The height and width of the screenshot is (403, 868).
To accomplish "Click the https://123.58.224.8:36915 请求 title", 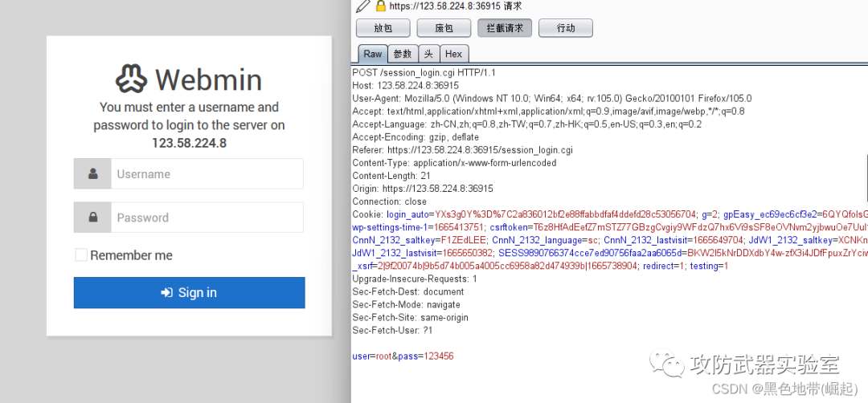I will 455,6.
